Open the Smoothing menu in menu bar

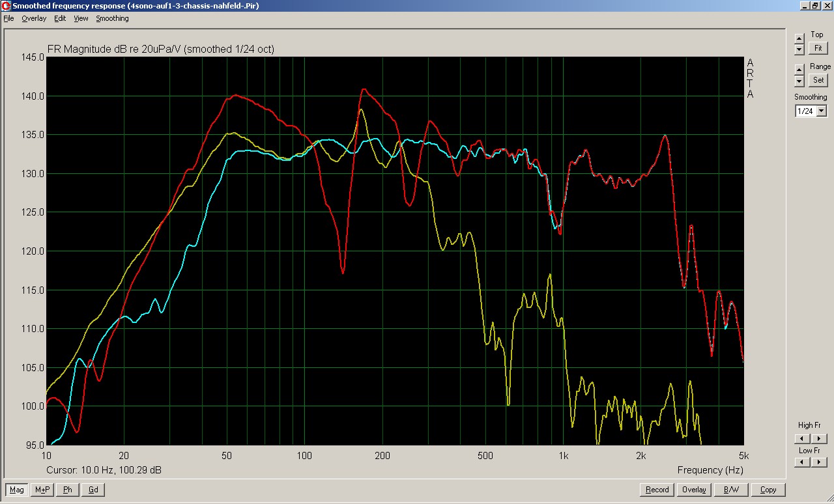click(x=112, y=18)
